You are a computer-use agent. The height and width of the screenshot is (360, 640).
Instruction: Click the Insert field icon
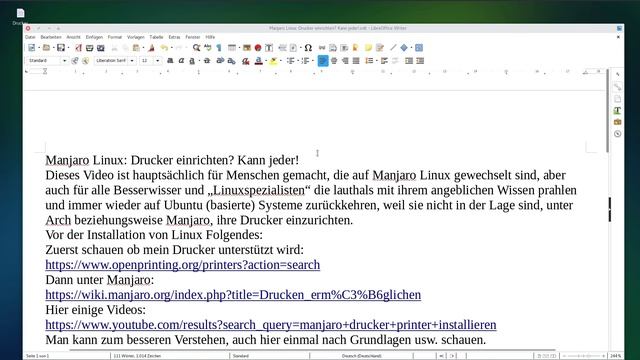293,48
